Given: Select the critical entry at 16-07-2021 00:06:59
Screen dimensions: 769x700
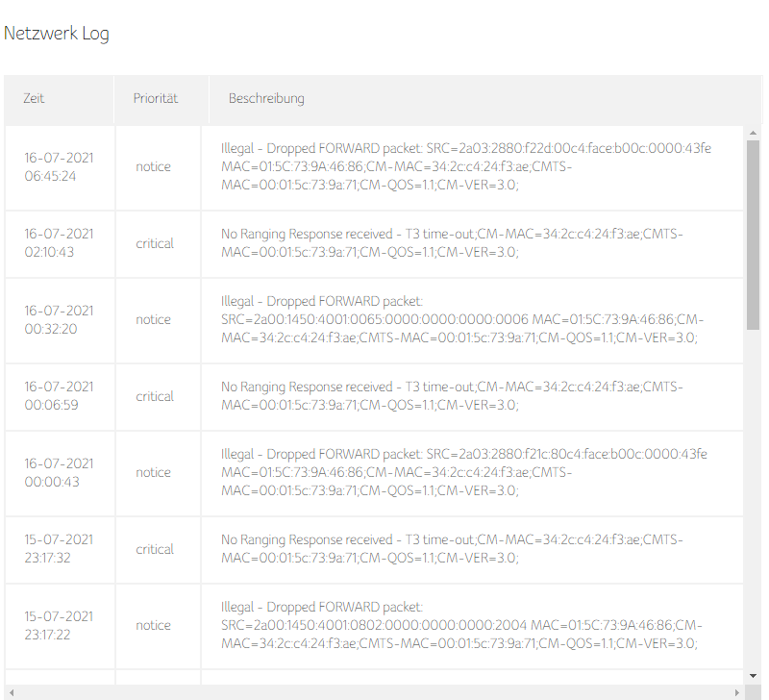Looking at the screenshot, I should pyautogui.click(x=374, y=396).
